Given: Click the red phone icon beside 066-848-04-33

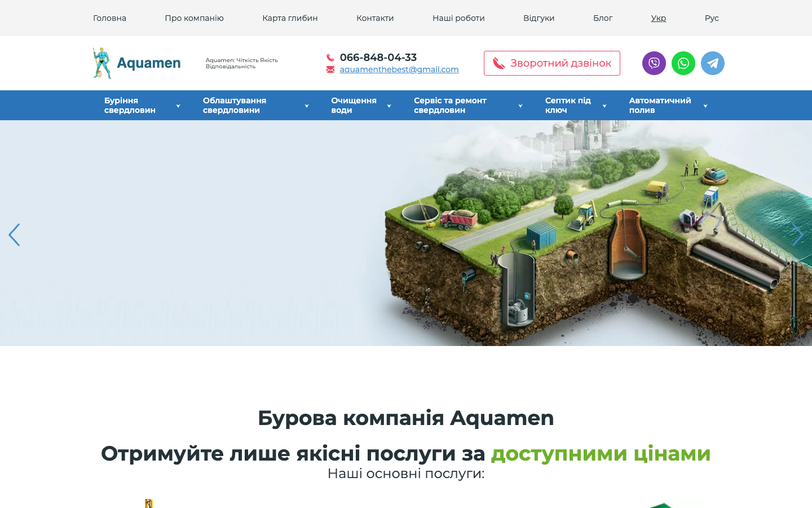Looking at the screenshot, I should tap(330, 58).
